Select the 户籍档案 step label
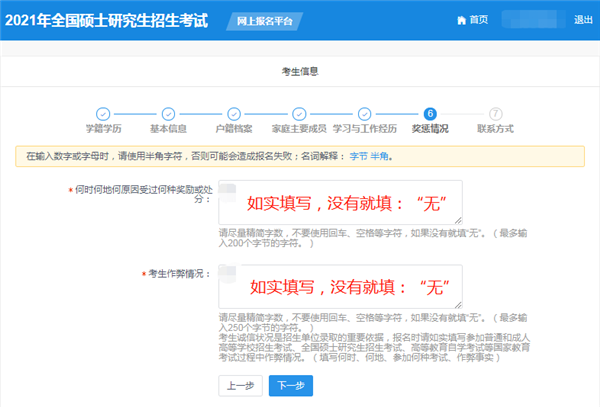Viewport: 600px width, 407px height. tap(234, 129)
